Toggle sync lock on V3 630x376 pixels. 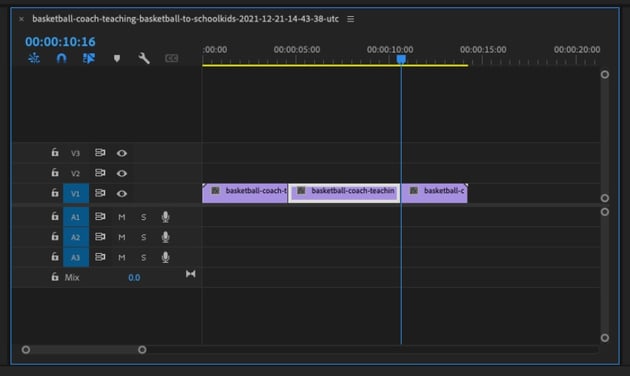point(100,153)
